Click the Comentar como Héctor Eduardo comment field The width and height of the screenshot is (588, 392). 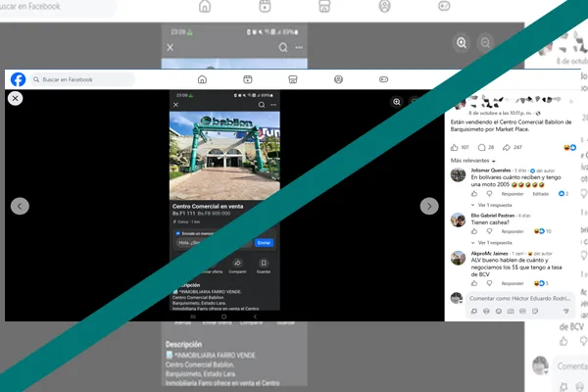(519, 299)
